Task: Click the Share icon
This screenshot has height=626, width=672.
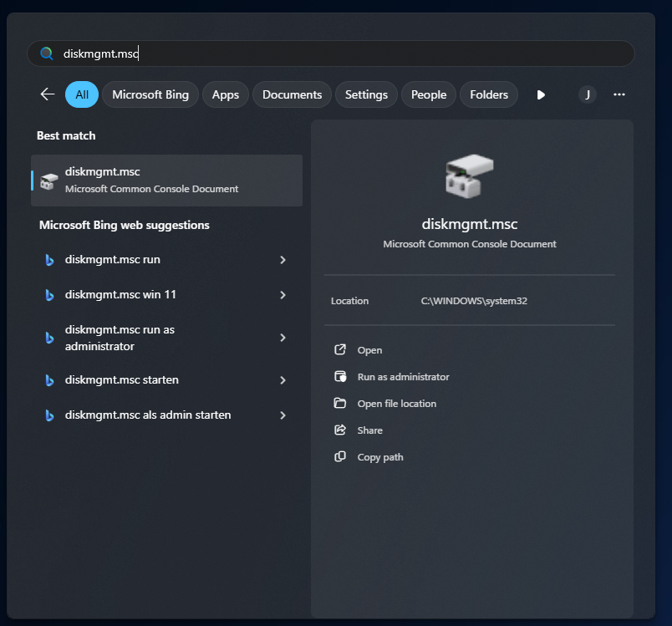Action: click(340, 430)
